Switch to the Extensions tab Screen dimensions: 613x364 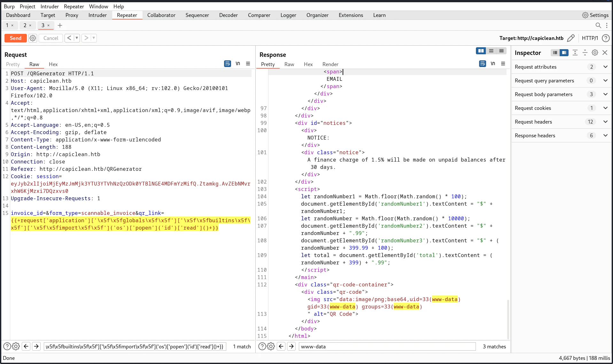(351, 15)
